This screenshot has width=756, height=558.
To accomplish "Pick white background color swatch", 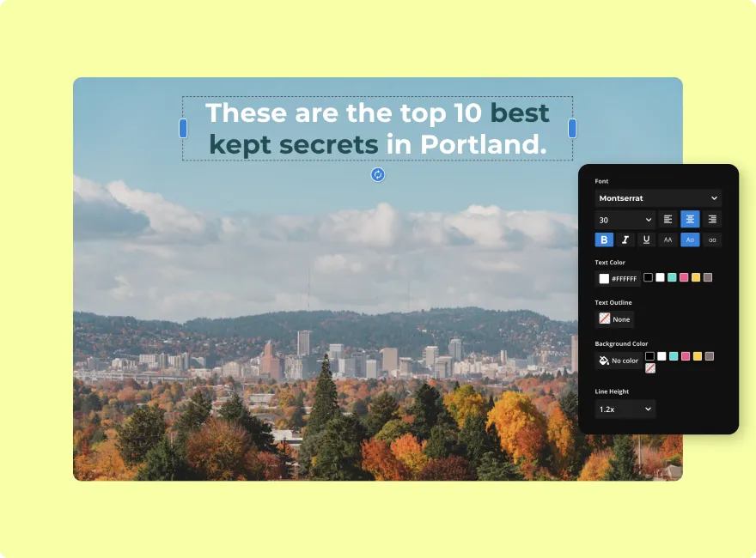I will click(662, 356).
